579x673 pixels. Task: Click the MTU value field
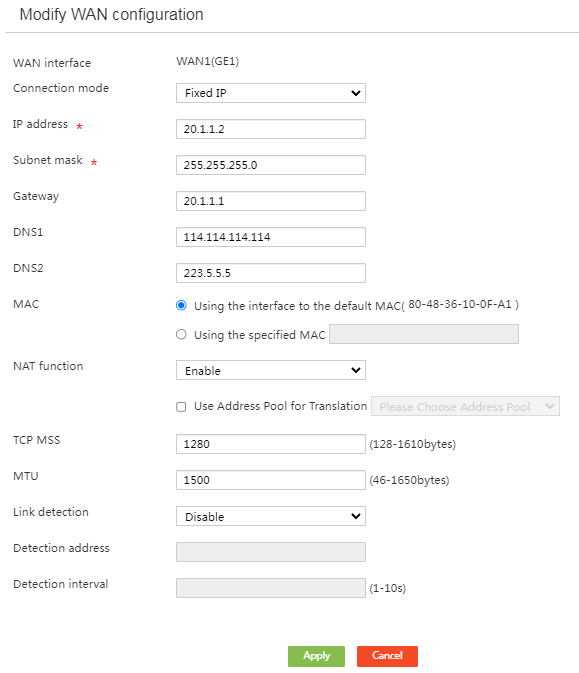[x=271, y=480]
